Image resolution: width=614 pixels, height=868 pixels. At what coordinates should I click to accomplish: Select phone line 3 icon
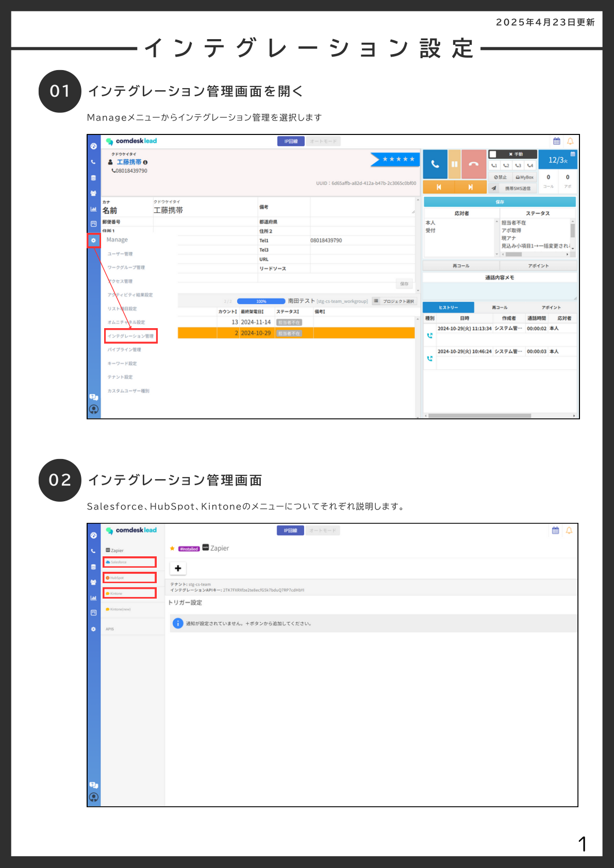[518, 165]
